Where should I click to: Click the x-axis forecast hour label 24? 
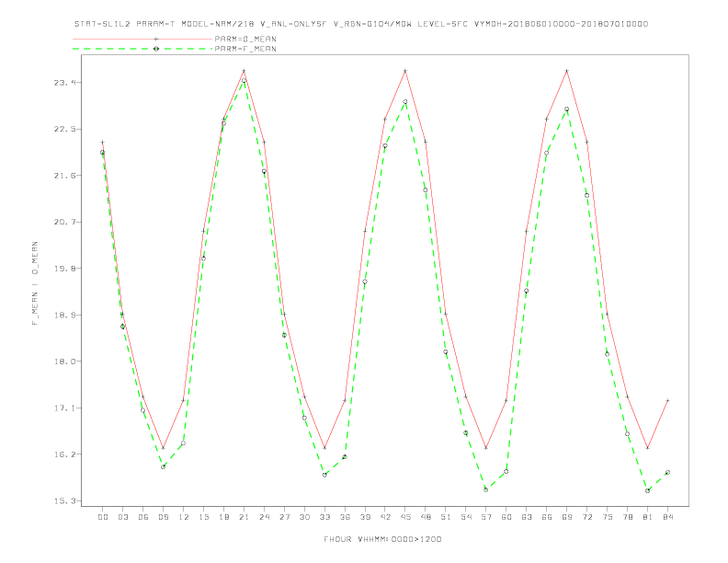pyautogui.click(x=264, y=517)
